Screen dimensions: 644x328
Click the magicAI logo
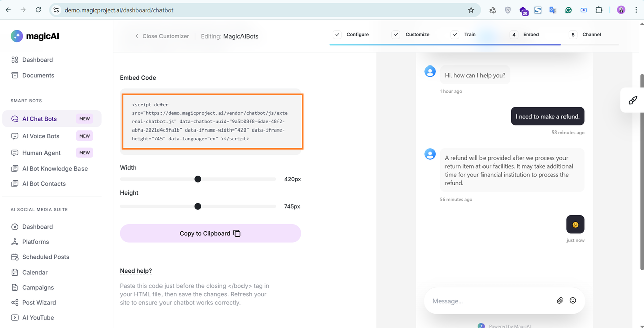35,36
